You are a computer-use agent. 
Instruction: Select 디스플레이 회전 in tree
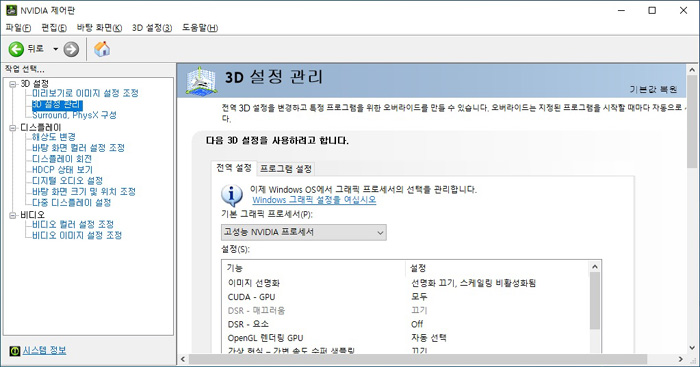pyautogui.click(x=62, y=159)
